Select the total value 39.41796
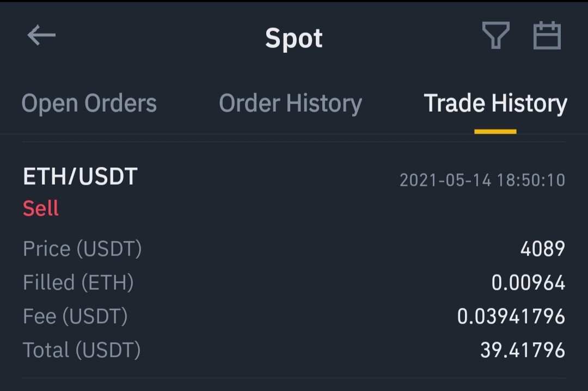Viewport: 588px width, 391px height. coord(523,350)
